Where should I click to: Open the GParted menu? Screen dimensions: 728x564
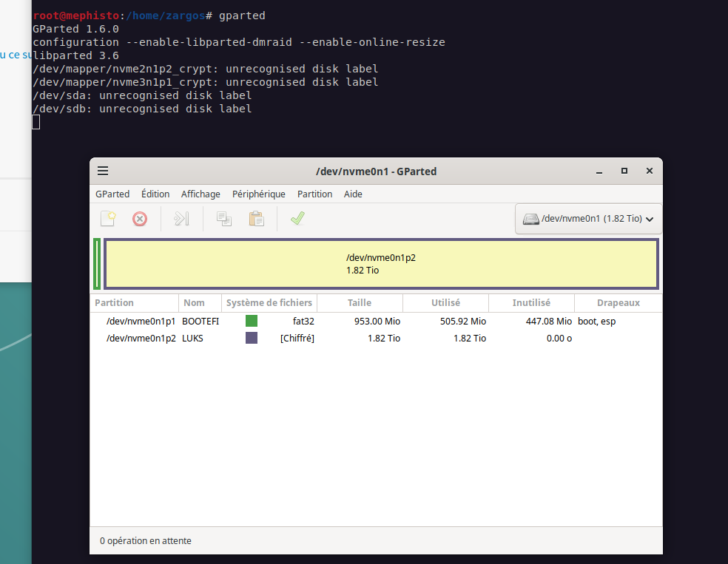[112, 194]
